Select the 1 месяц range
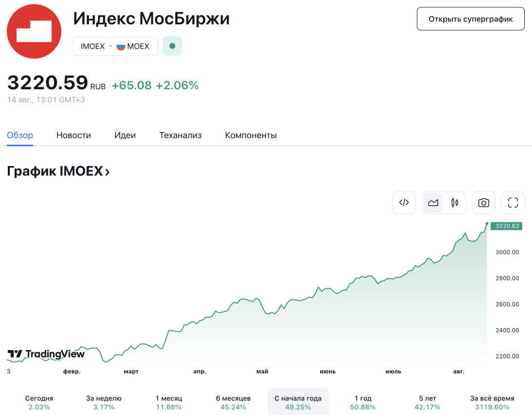Viewport: 532px width, 415px height. (168, 402)
